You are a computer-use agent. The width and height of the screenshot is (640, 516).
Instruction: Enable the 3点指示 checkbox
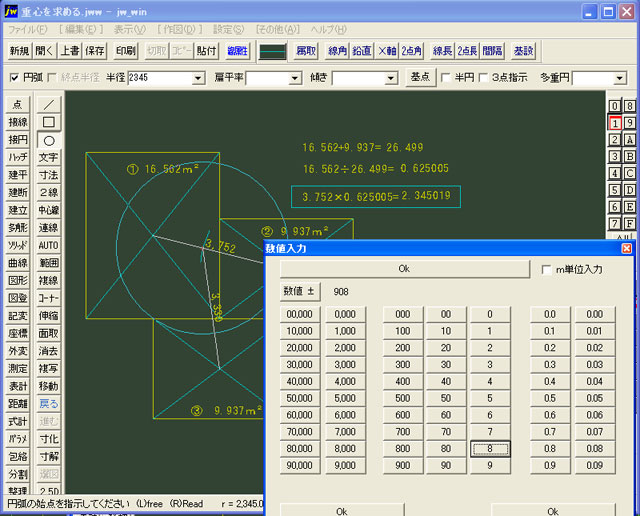pos(483,78)
